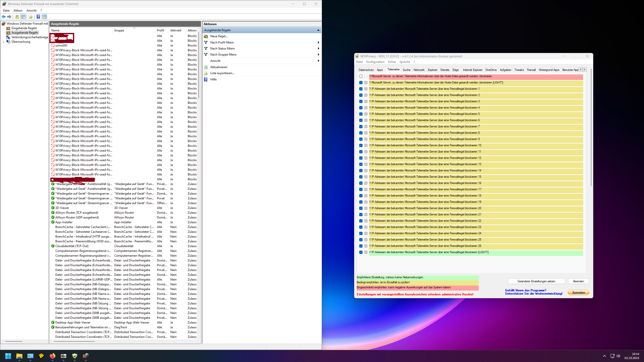The image size is (644, 362).
Task: Click Beenden button in W10Privacy
Action: pyautogui.click(x=579, y=281)
